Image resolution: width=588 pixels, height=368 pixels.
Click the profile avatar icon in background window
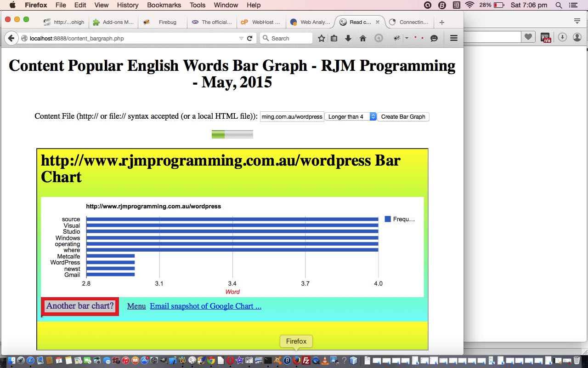(577, 37)
